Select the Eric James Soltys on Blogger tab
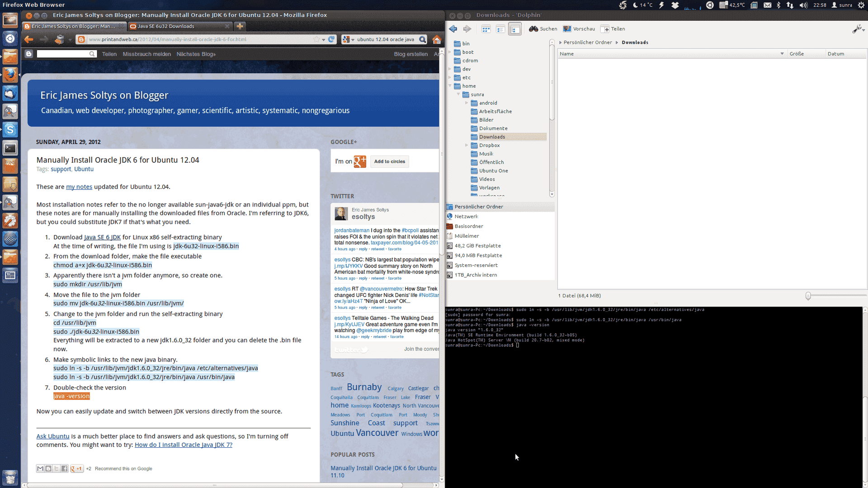Screen dimensions: 868x488 click(x=73, y=26)
